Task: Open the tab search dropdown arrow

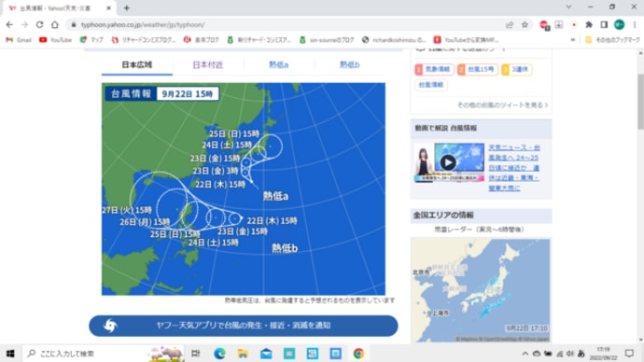Action: 568,7
